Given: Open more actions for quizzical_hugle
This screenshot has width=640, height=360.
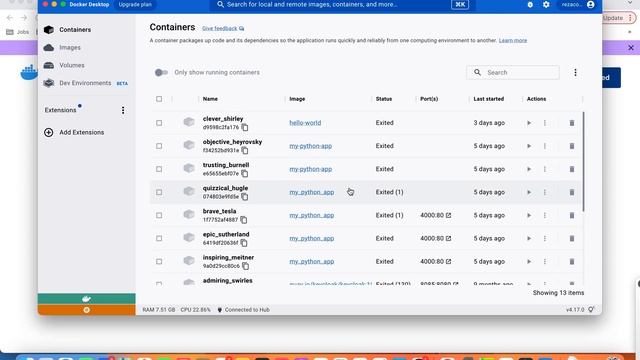Looking at the screenshot, I should 544,192.
